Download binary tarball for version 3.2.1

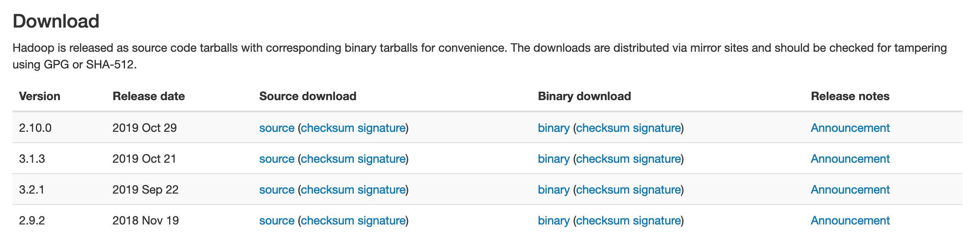point(554,189)
